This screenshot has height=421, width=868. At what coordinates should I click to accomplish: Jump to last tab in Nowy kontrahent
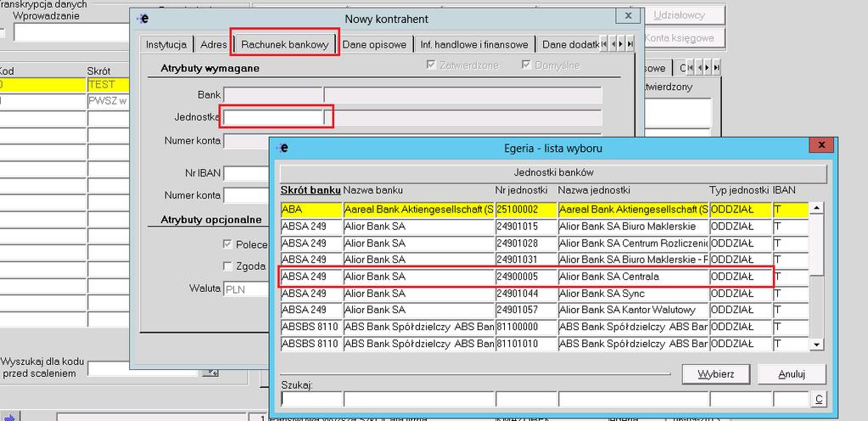coord(630,44)
